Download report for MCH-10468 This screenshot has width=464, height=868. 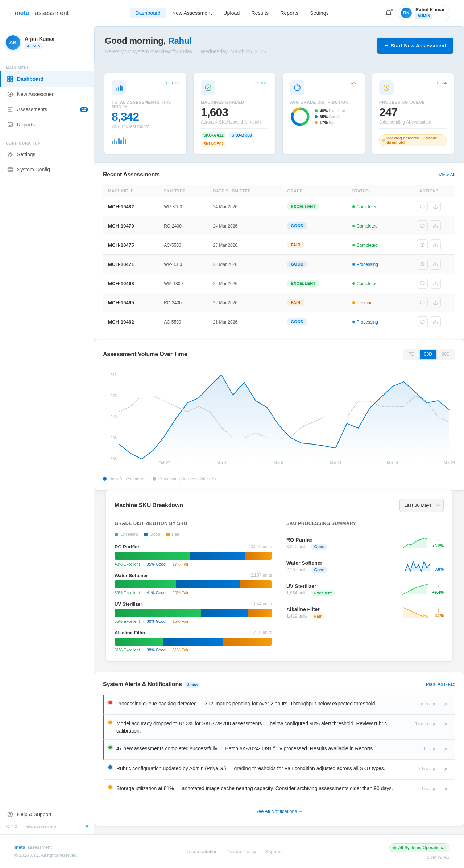coord(435,283)
